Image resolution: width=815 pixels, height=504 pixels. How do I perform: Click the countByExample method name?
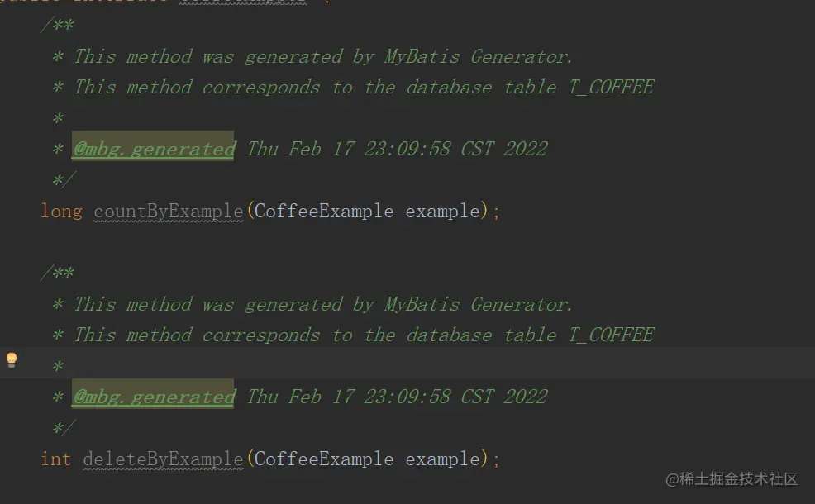pyautogui.click(x=169, y=211)
